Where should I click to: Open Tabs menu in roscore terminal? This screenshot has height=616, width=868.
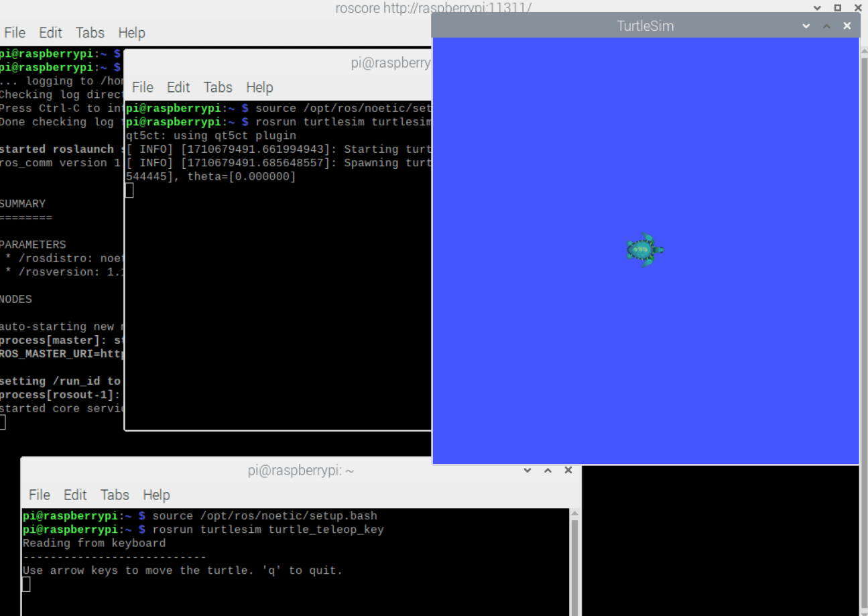point(90,33)
